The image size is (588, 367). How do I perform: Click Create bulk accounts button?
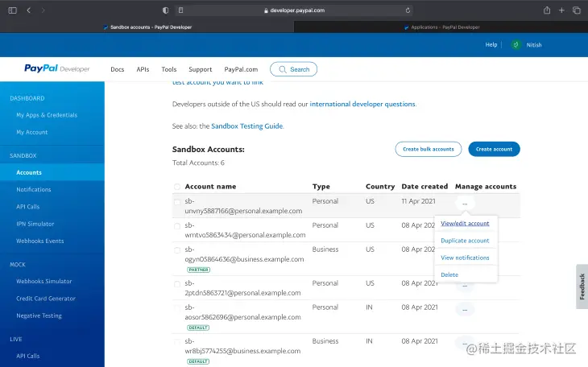click(429, 149)
